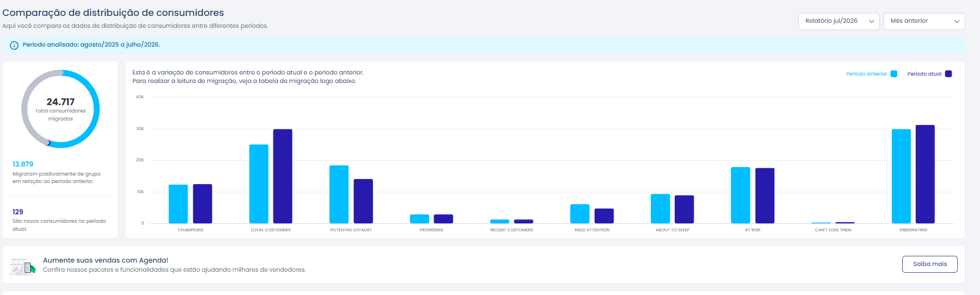This screenshot has width=980, height=295.
Task: Open the Relatório jul/2026 dropdown
Action: click(839, 21)
